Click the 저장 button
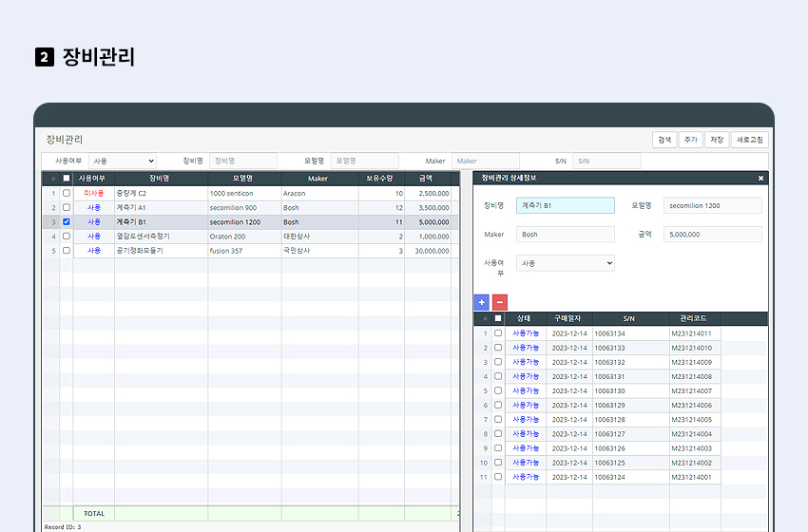The image size is (808, 532). (717, 140)
